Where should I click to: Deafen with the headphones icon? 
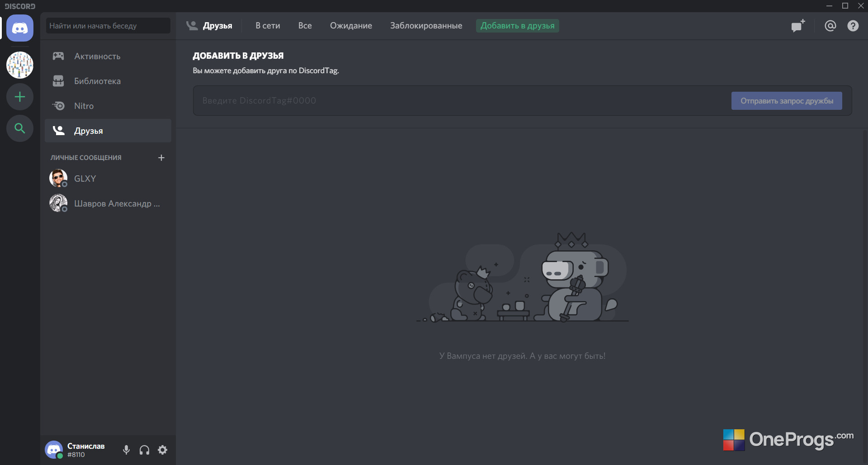[145, 450]
